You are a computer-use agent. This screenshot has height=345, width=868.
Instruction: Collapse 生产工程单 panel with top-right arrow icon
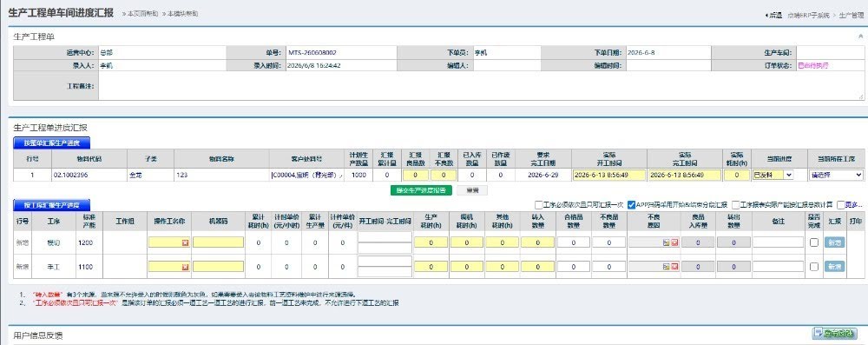(x=860, y=36)
